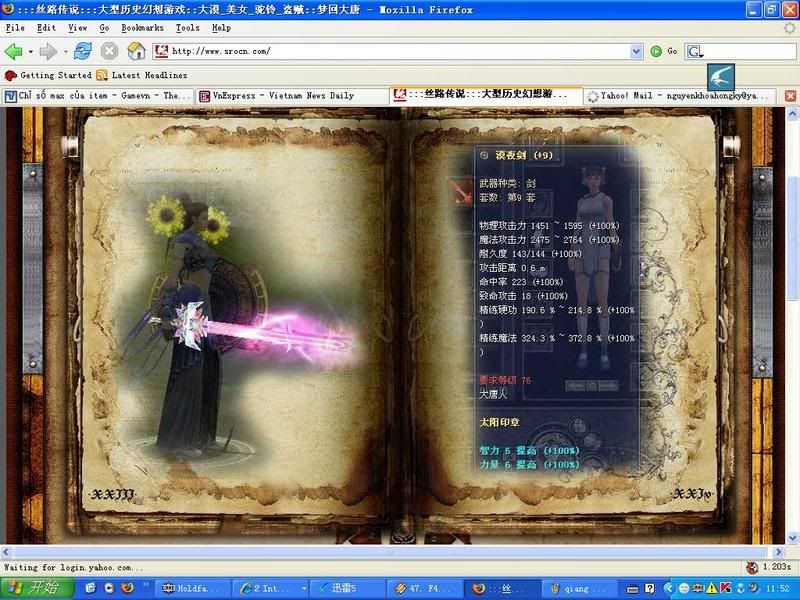Screen dimensions: 800x600
Task: Close the current tab with the red X
Action: (790, 95)
